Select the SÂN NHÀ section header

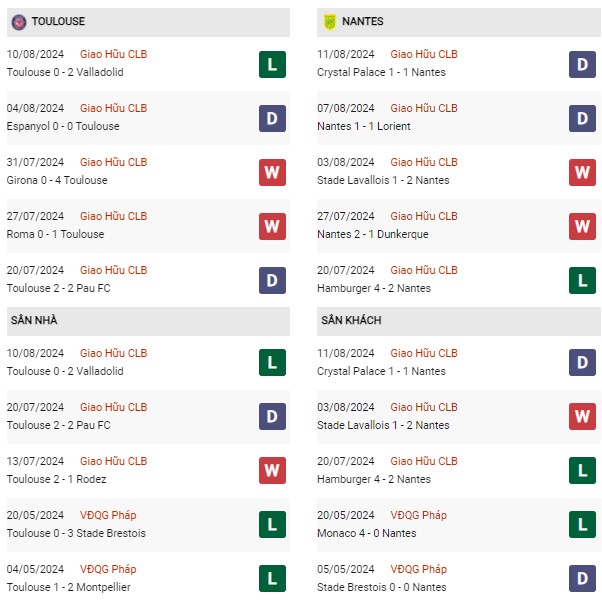pyautogui.click(x=148, y=321)
